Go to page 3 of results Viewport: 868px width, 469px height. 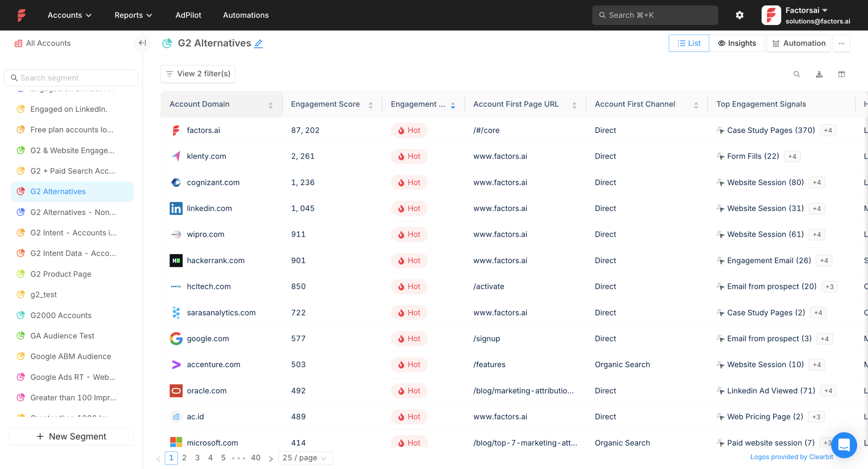[x=197, y=457]
